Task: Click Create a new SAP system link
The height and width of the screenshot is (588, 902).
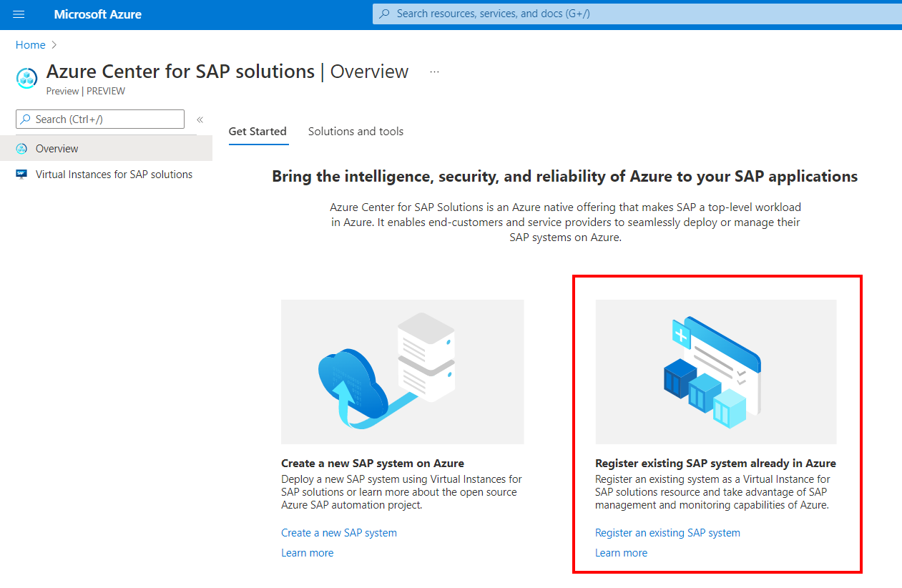Action: [x=339, y=533]
